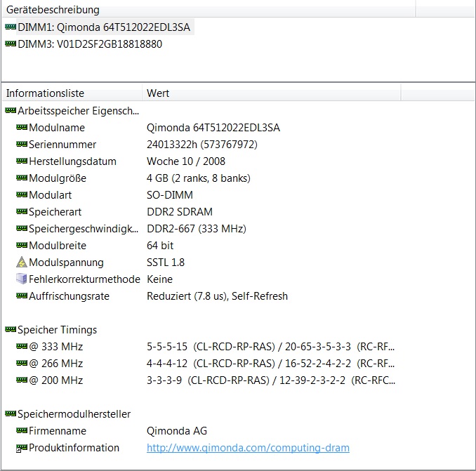Screen dimensions: 476x471
Task: Click the Firmenname row icon
Action: (22, 430)
